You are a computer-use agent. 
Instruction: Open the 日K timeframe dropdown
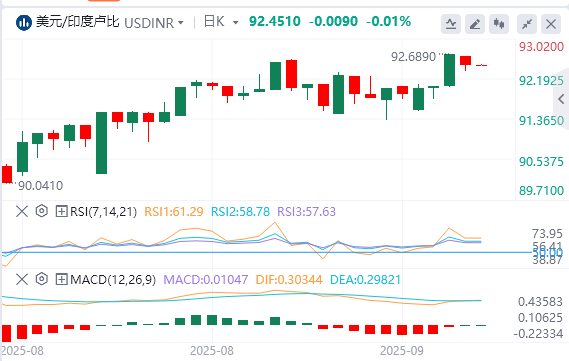click(x=221, y=22)
